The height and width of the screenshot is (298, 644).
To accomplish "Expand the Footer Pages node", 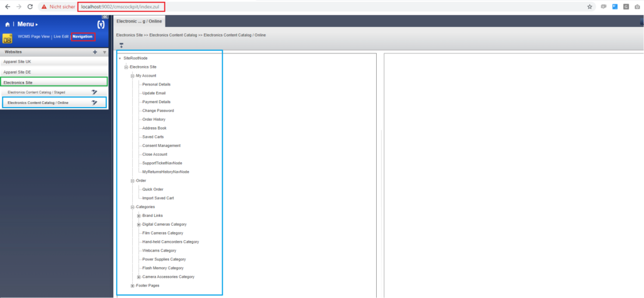I will tap(132, 286).
